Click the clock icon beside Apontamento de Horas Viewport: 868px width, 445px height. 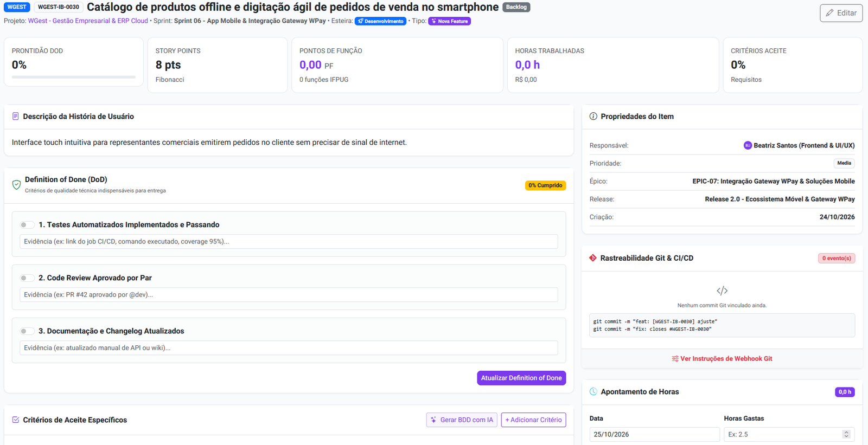pyautogui.click(x=593, y=392)
